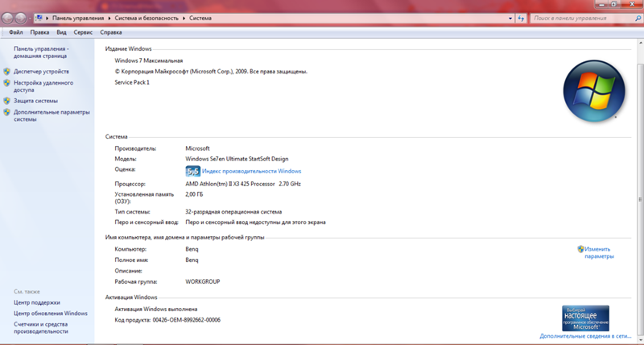Click Windows 7 Максимальная edition text

coord(149,60)
